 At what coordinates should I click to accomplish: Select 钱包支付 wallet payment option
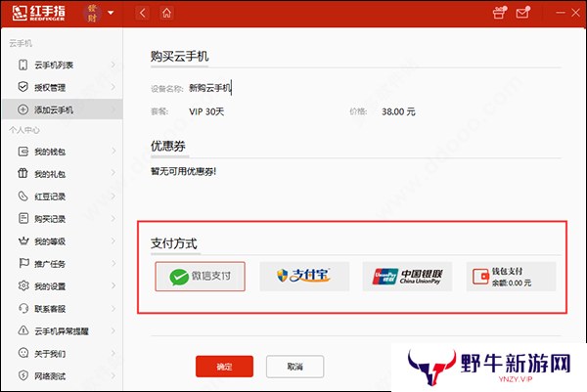tap(511, 277)
